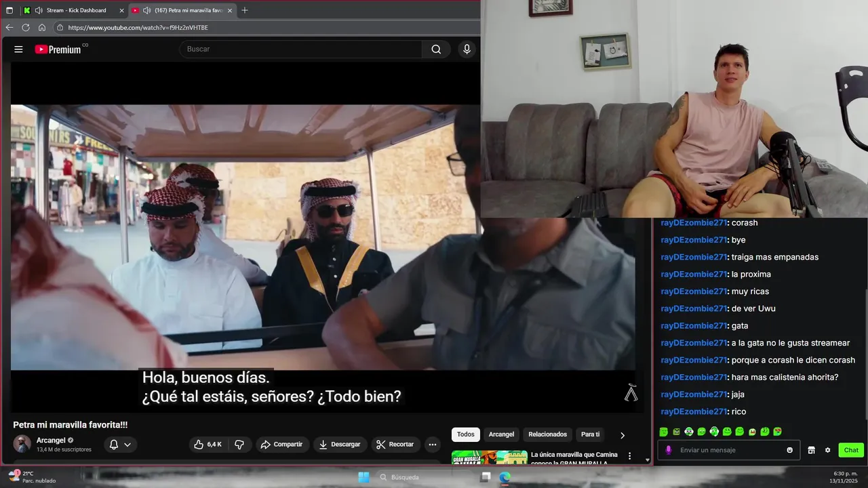Click the taskbar Búsqueda search box

point(421,477)
